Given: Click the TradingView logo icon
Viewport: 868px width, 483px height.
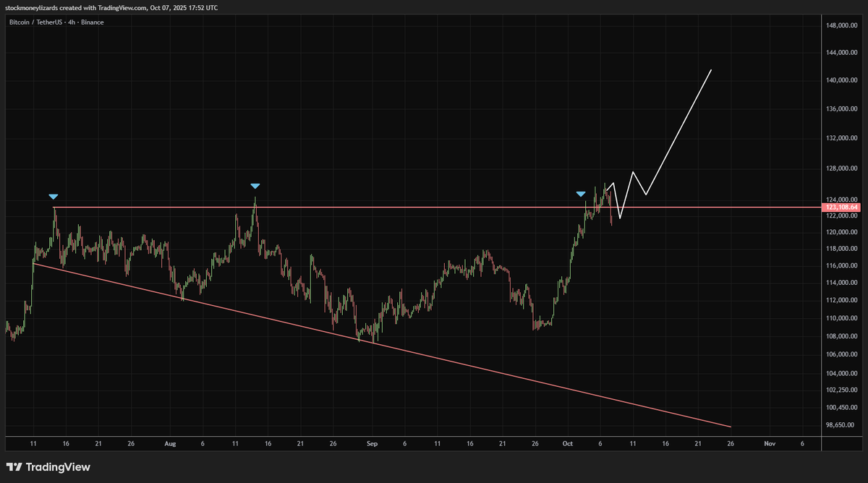Looking at the screenshot, I should [14, 467].
